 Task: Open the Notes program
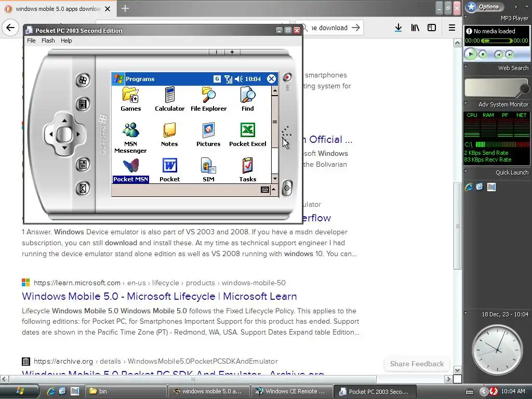(169, 135)
